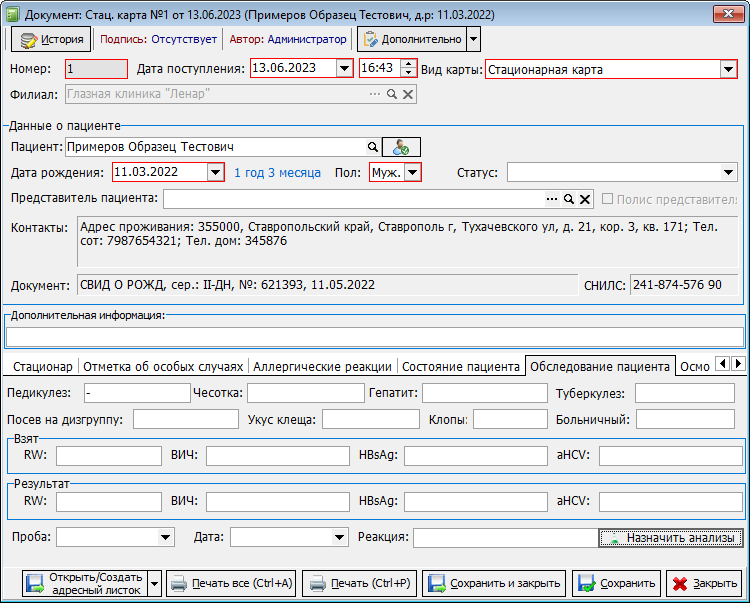Open the Дата поступления calendar dropdown
Viewport: 750px width, 603px height.
click(344, 68)
